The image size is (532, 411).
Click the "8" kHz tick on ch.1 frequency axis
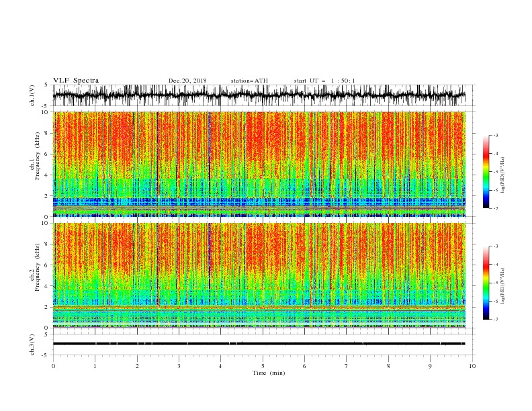tap(46, 133)
